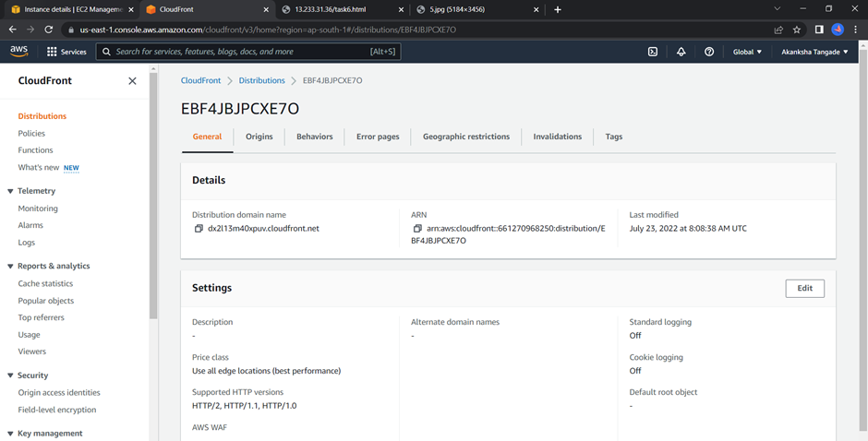
Task: Open Logs under Telemetry
Action: [x=27, y=243]
